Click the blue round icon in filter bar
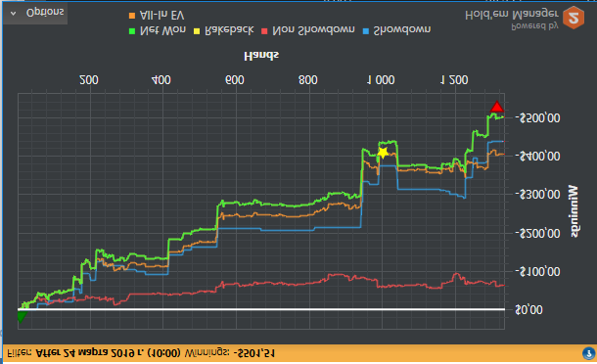Screen dimensions: 597x364 point(589,353)
